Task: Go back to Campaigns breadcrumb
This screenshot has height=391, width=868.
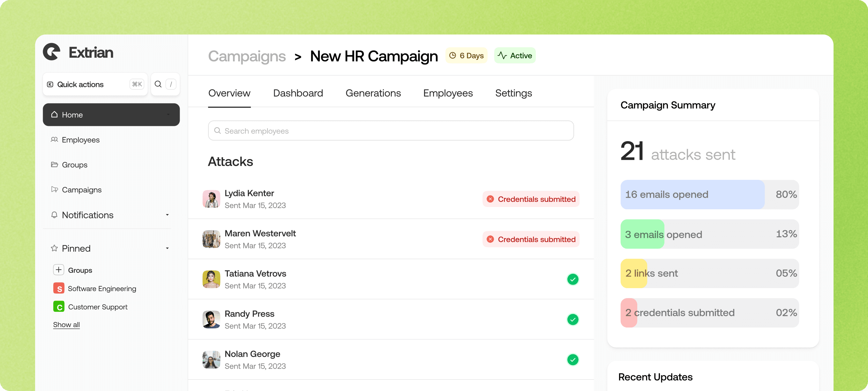Action: 247,56
